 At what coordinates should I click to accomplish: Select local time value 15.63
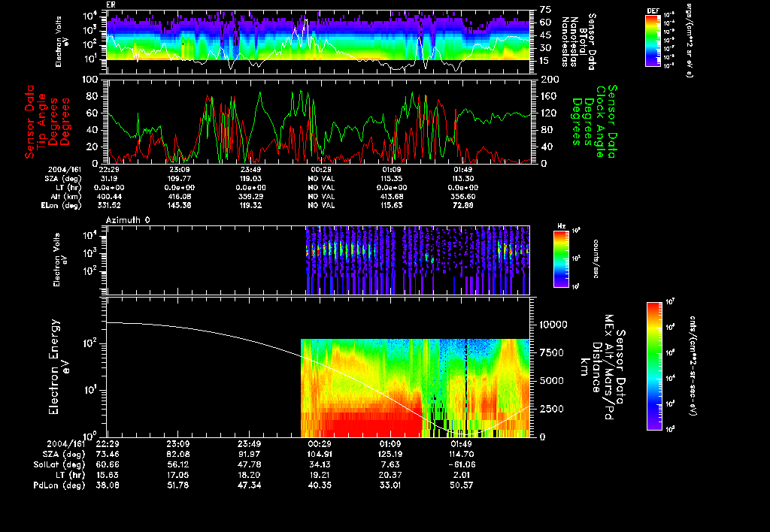[108, 475]
